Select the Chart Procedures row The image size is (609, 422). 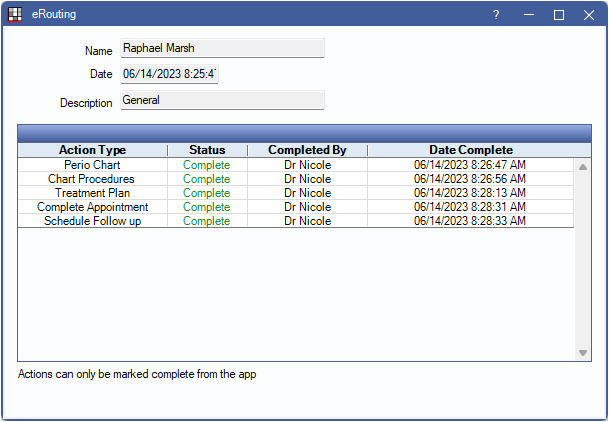tap(92, 179)
